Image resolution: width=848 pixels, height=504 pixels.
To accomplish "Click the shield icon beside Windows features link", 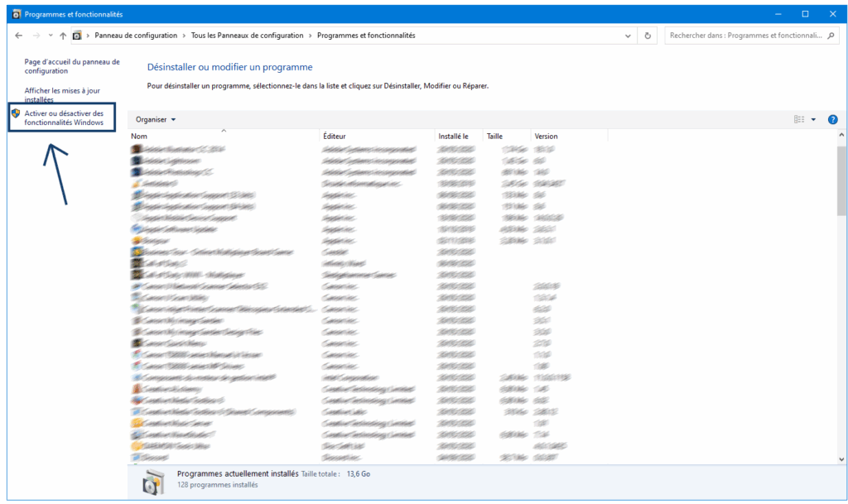I will click(x=17, y=113).
